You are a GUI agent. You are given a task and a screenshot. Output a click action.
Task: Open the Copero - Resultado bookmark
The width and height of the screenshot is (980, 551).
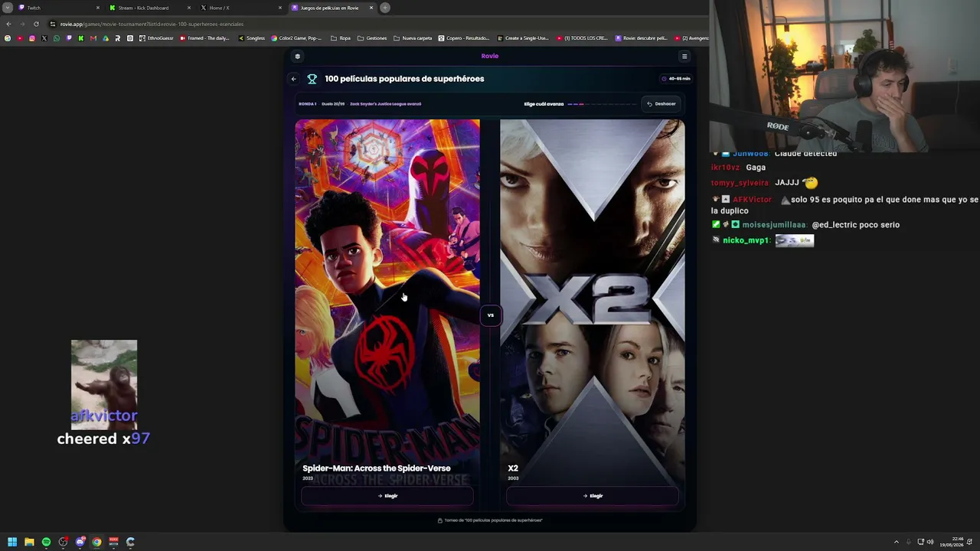[464, 38]
